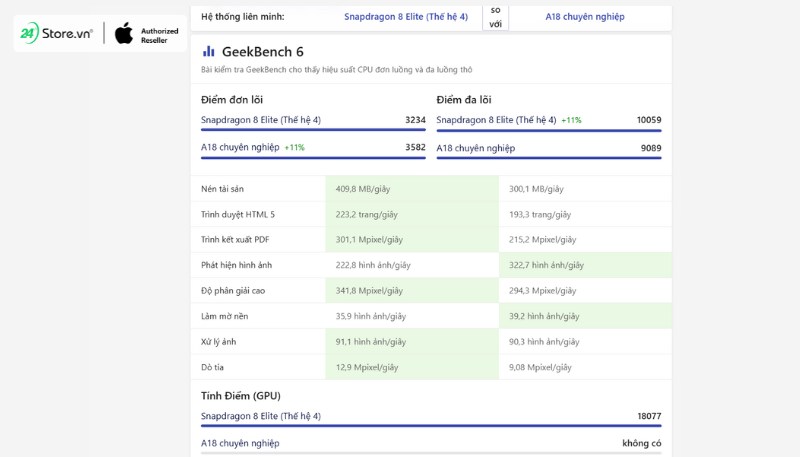Click the +11% badge beside single-core A18

[x=294, y=148]
